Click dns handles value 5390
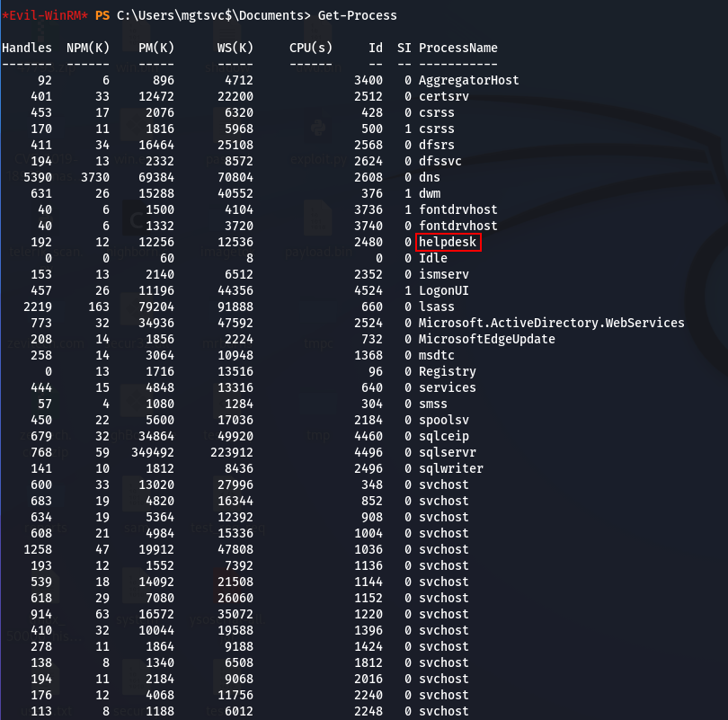 point(38,177)
